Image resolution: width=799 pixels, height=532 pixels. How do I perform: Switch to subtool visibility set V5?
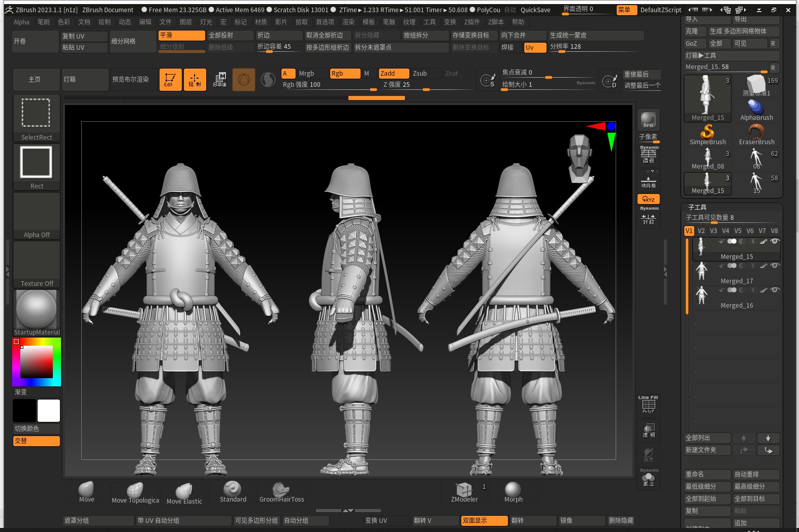click(738, 230)
